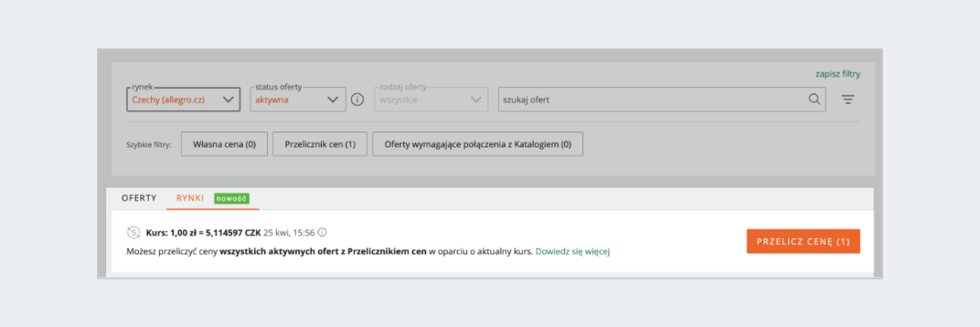Open the advanced filters lines icon

click(x=848, y=99)
